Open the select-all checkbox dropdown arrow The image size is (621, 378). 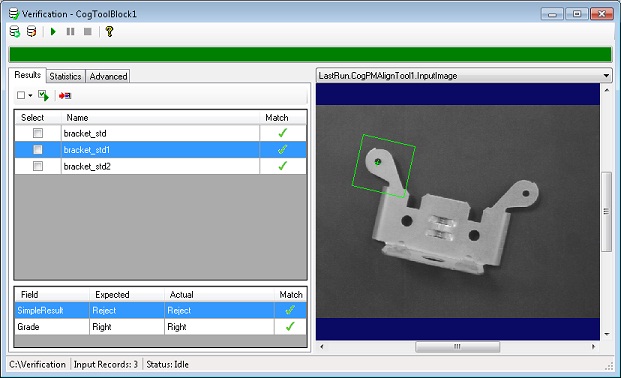click(30, 95)
